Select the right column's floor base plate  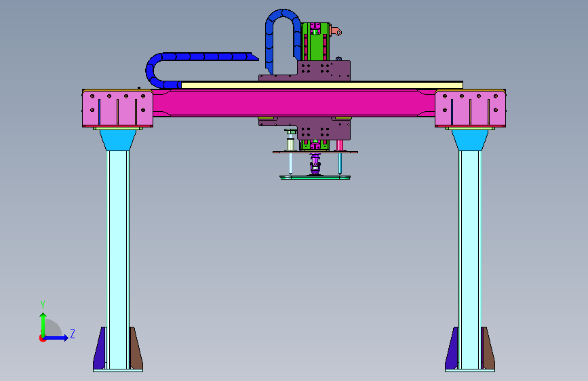470,371
